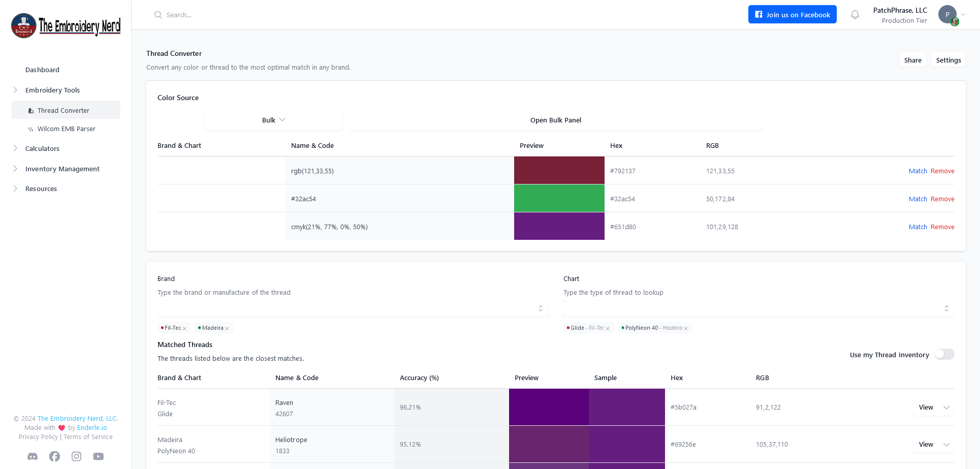
Task: Open the Discord icon in footer
Action: tap(33, 456)
